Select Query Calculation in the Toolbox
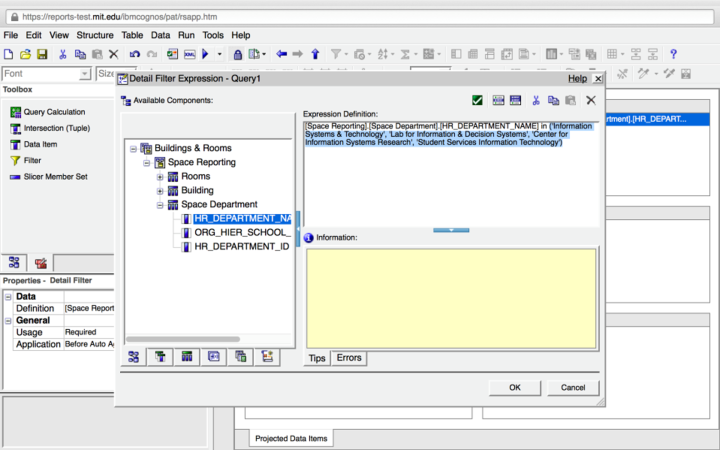The width and height of the screenshot is (720, 450). pyautogui.click(x=54, y=112)
